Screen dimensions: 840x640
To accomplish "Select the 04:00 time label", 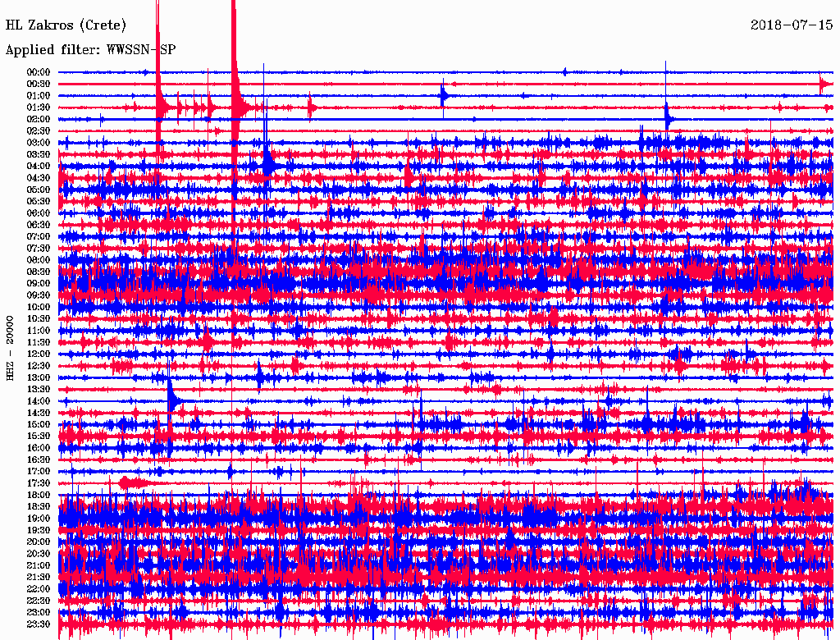I will tap(39, 167).
